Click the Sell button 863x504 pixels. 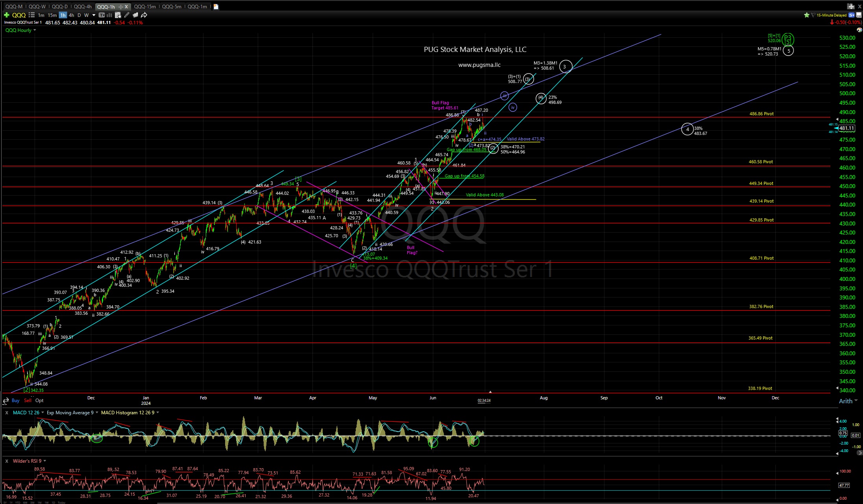point(28,401)
